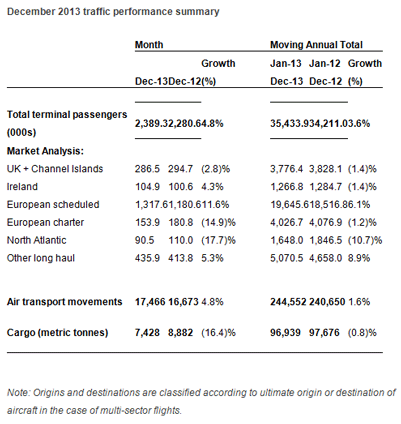Select the Air transport movements label
The height and width of the screenshot is (424, 401).
(x=65, y=302)
